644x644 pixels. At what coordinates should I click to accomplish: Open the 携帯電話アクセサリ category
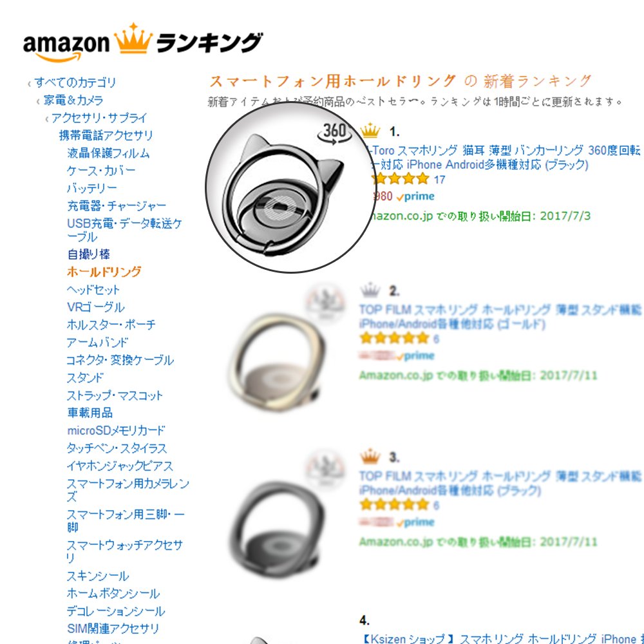click(x=106, y=135)
